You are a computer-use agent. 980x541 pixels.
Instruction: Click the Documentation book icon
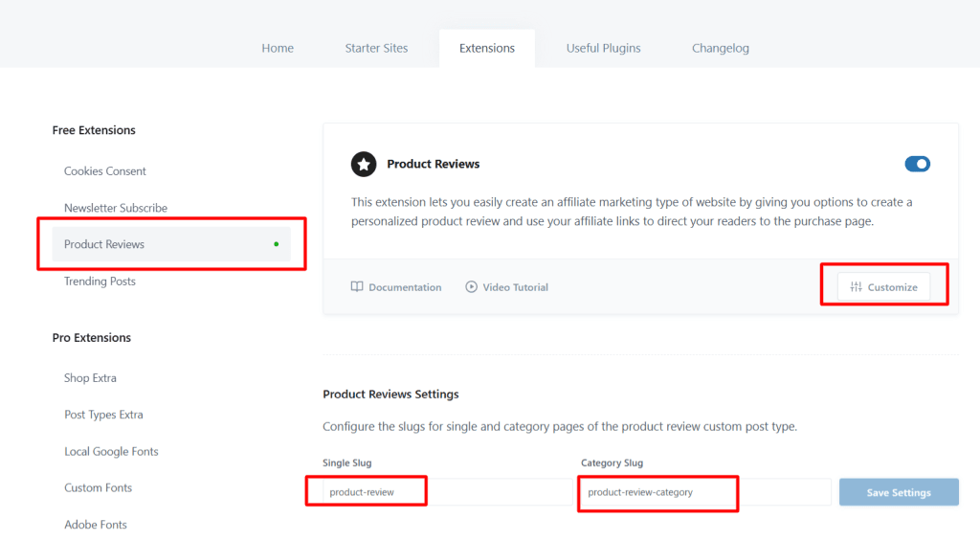[357, 287]
